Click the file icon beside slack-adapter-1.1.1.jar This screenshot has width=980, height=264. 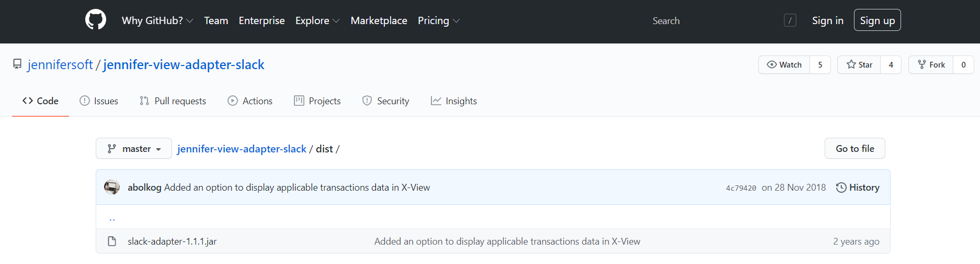point(112,241)
